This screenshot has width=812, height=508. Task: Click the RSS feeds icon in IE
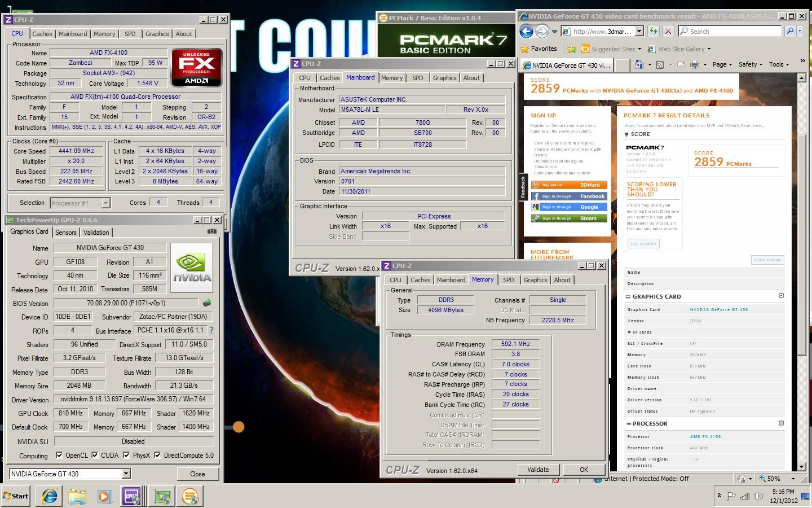tap(660, 64)
